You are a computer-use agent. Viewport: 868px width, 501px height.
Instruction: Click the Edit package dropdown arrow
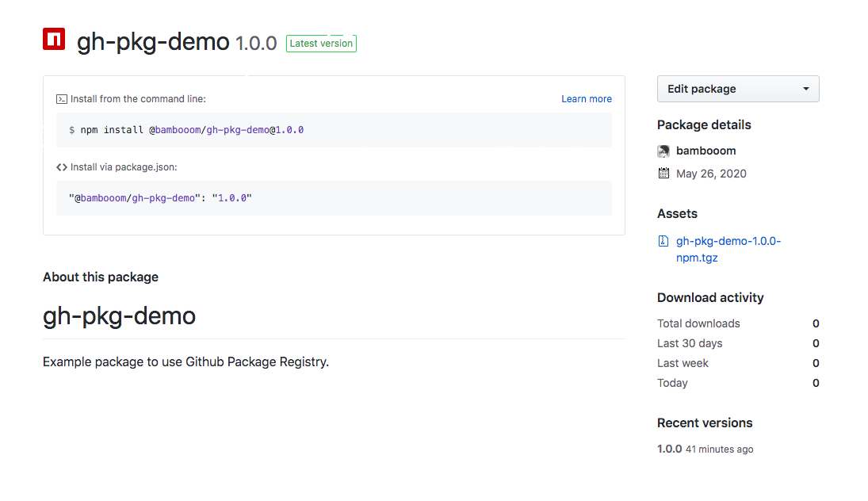pyautogui.click(x=806, y=89)
